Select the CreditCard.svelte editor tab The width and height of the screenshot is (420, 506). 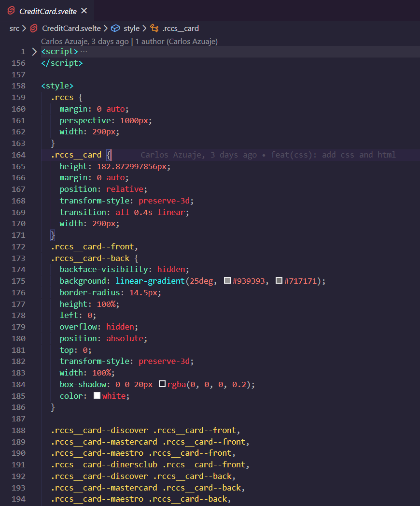[47, 11]
